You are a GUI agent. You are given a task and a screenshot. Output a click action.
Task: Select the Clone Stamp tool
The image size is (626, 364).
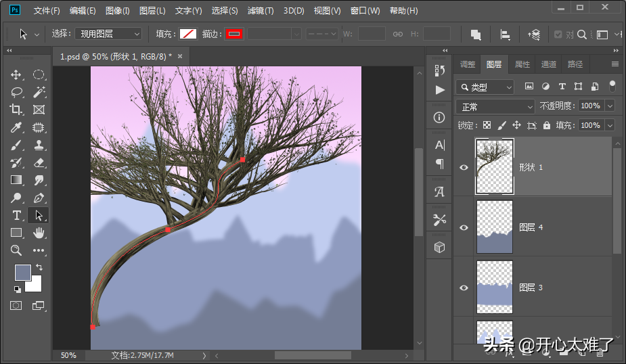[39, 145]
